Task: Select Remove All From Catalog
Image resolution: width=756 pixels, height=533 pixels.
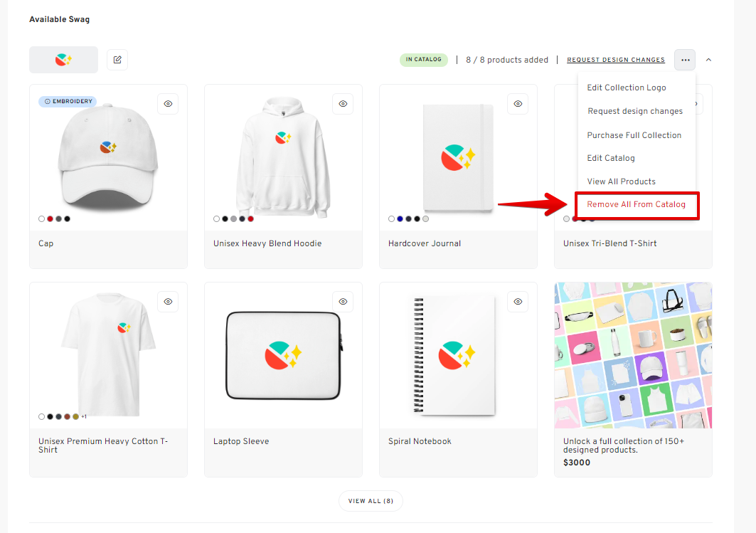Action: pyautogui.click(x=637, y=204)
